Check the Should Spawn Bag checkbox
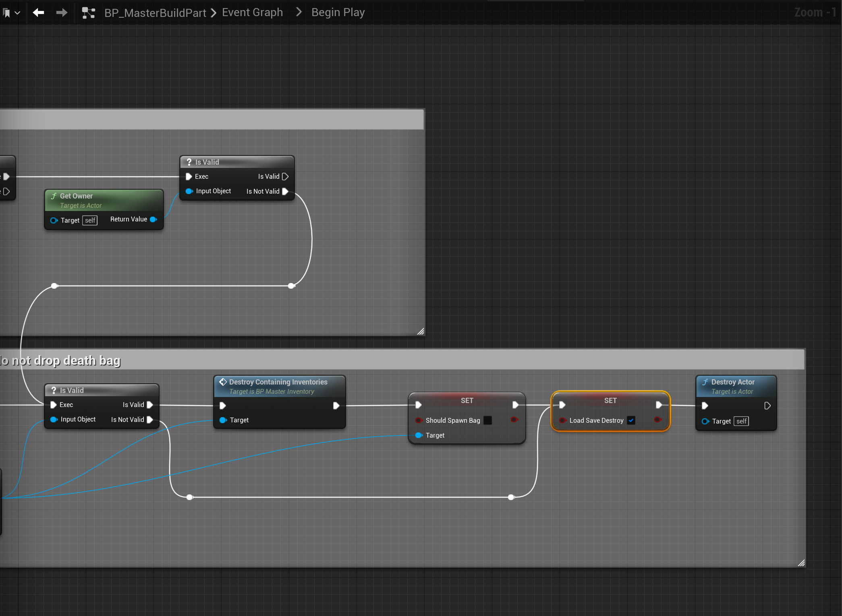 487,420
